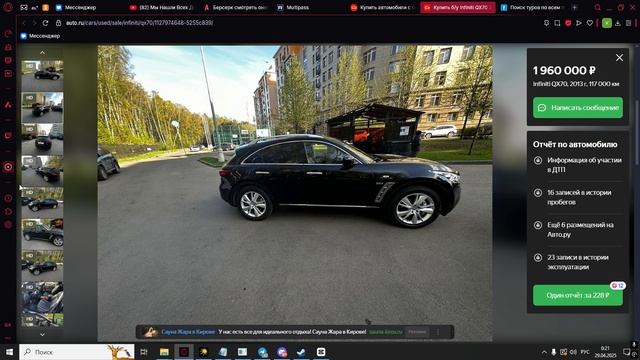Go forward with the browser forward arrow

point(34,23)
